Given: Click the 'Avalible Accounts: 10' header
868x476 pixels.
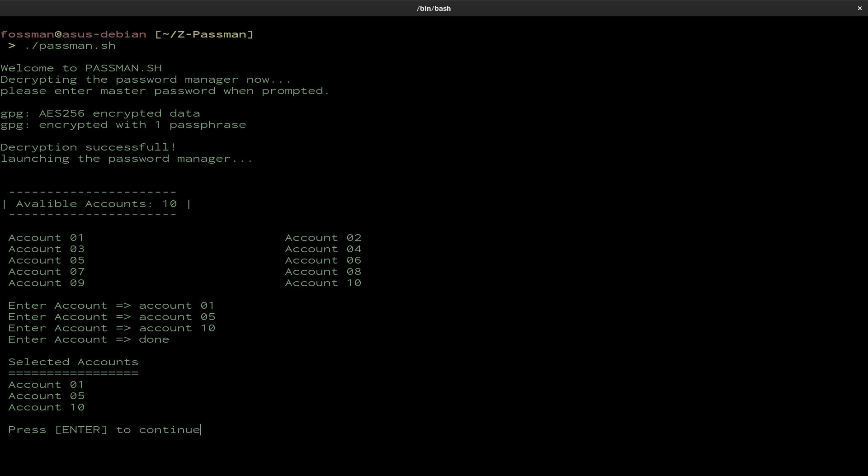Looking at the screenshot, I should click(x=96, y=204).
